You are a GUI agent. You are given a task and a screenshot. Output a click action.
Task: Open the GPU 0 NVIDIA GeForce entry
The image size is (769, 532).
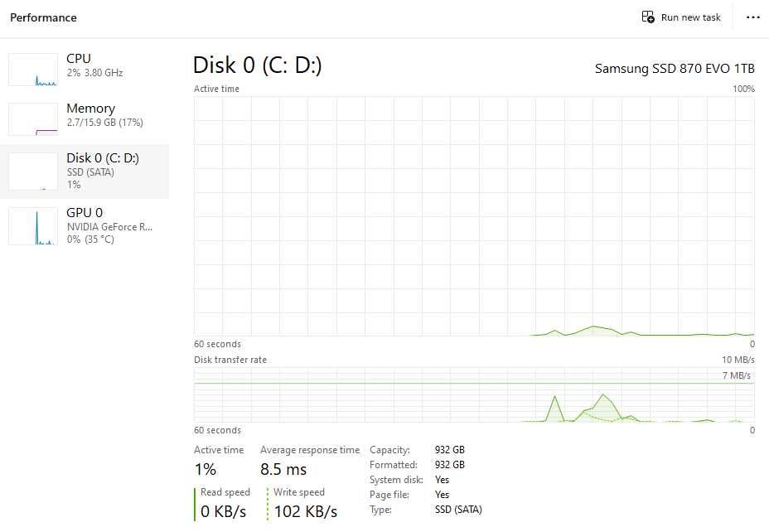109,225
